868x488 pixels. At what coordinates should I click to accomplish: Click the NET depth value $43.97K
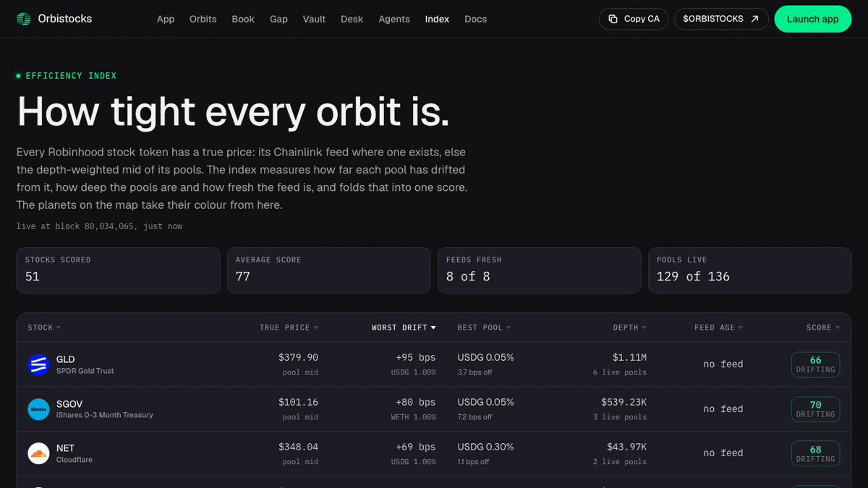[626, 447]
